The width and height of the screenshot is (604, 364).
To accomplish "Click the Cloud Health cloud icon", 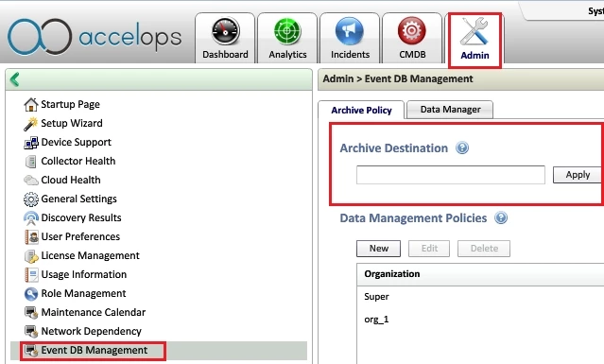I will pos(31,180).
